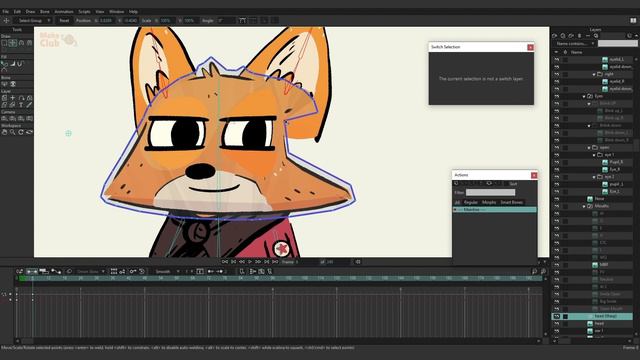Image resolution: width=640 pixels, height=360 pixels.
Task: Click new action icon in Actions window
Action: click(457, 184)
